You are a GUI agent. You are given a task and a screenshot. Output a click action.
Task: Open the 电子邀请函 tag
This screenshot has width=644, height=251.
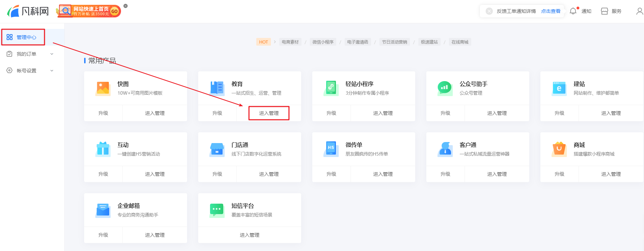[357, 42]
